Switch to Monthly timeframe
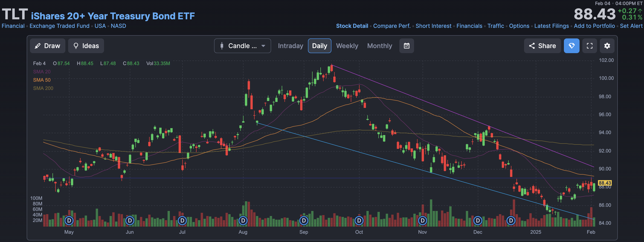The height and width of the screenshot is (242, 644). (380, 46)
